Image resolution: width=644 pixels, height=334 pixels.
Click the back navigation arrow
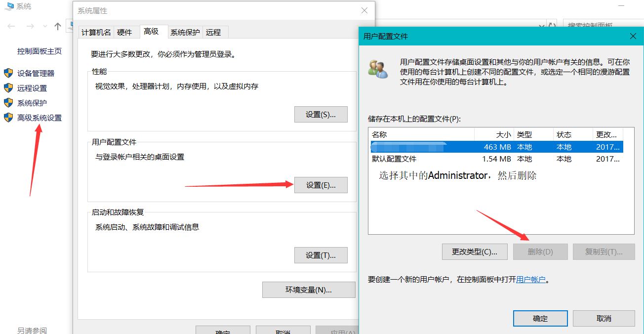click(x=10, y=26)
